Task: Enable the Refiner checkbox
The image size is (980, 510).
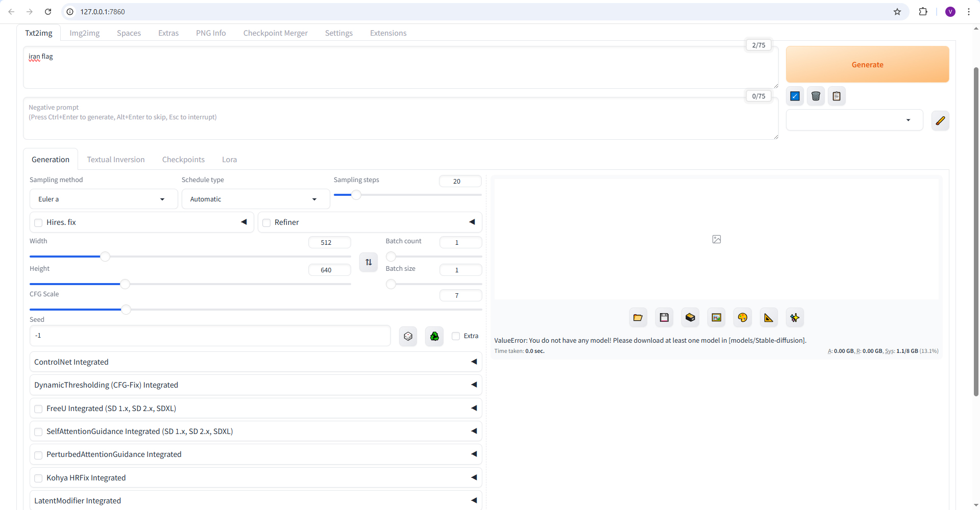Action: click(x=266, y=222)
